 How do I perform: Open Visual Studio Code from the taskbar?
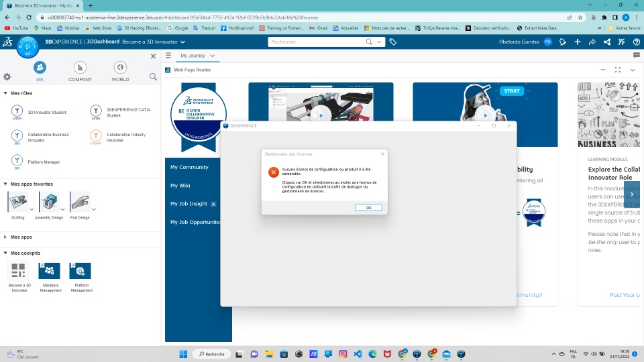click(x=358, y=354)
